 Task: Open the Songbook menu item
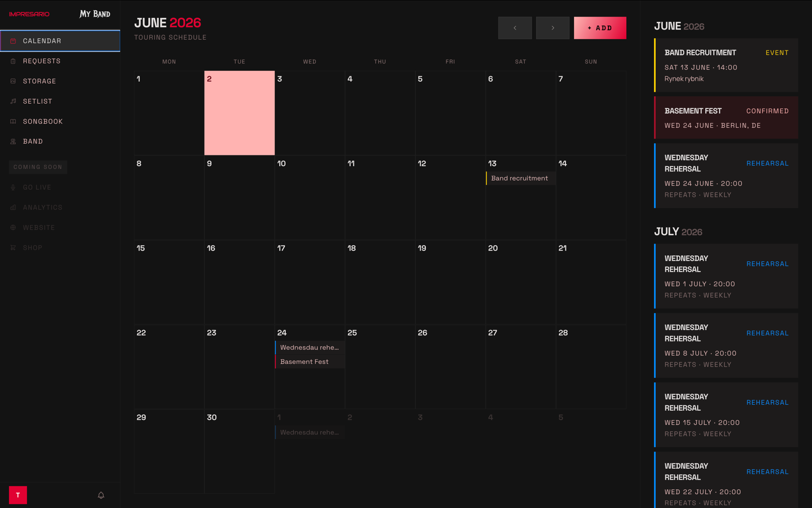tap(60, 121)
